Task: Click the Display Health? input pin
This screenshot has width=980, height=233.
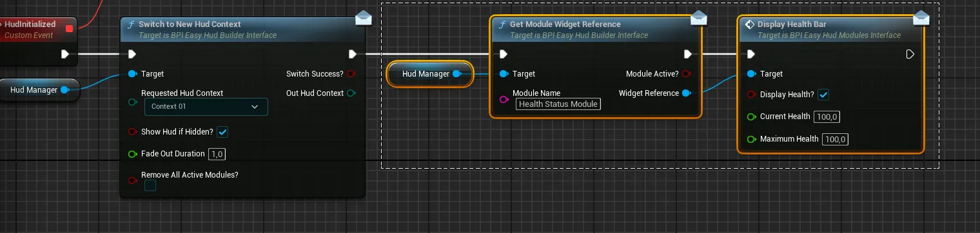Action: point(751,95)
